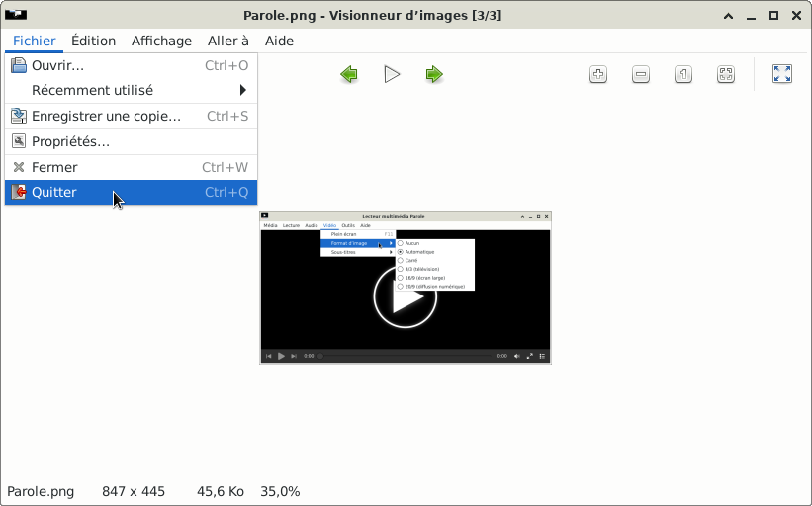Click the X icon beside Fermer

19,167
